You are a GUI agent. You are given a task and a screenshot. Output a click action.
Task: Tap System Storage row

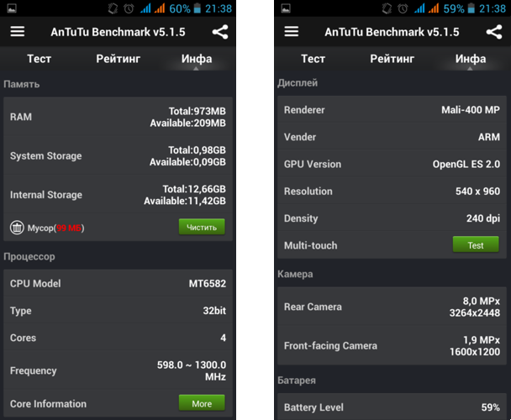tap(118, 155)
